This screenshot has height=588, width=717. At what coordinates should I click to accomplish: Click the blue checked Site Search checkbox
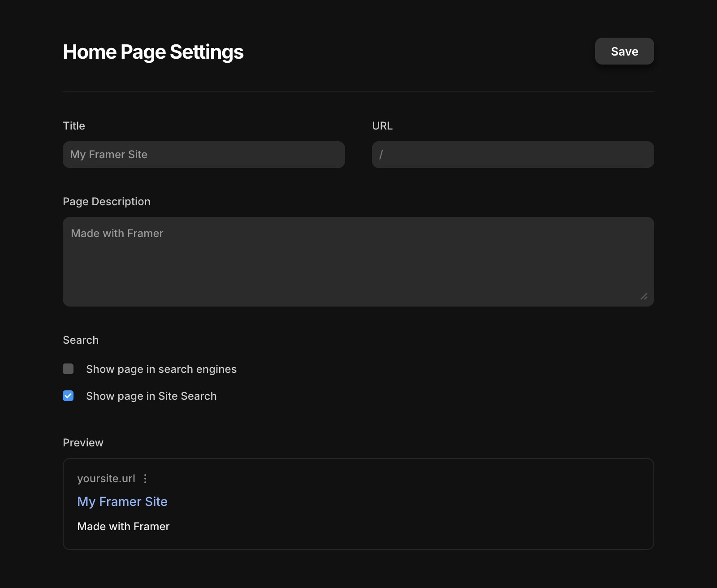tap(68, 396)
